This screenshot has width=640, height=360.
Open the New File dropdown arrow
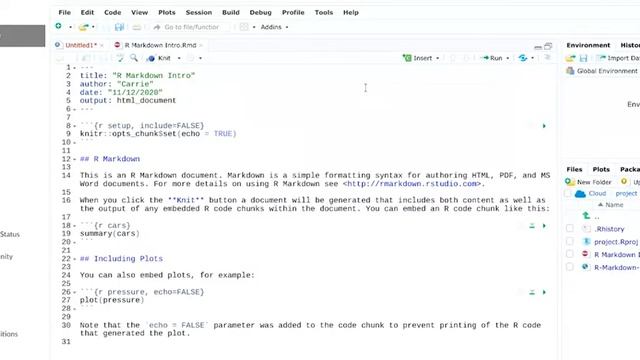pyautogui.click(x=70, y=27)
